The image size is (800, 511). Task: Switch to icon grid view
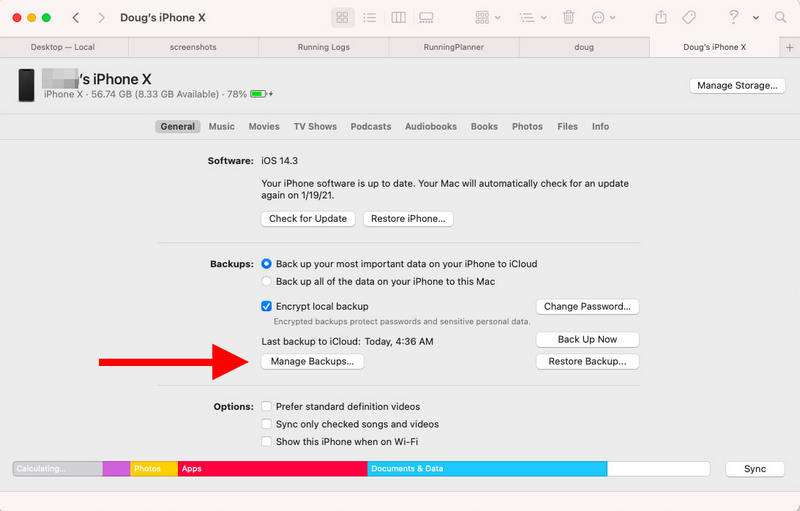tap(342, 18)
